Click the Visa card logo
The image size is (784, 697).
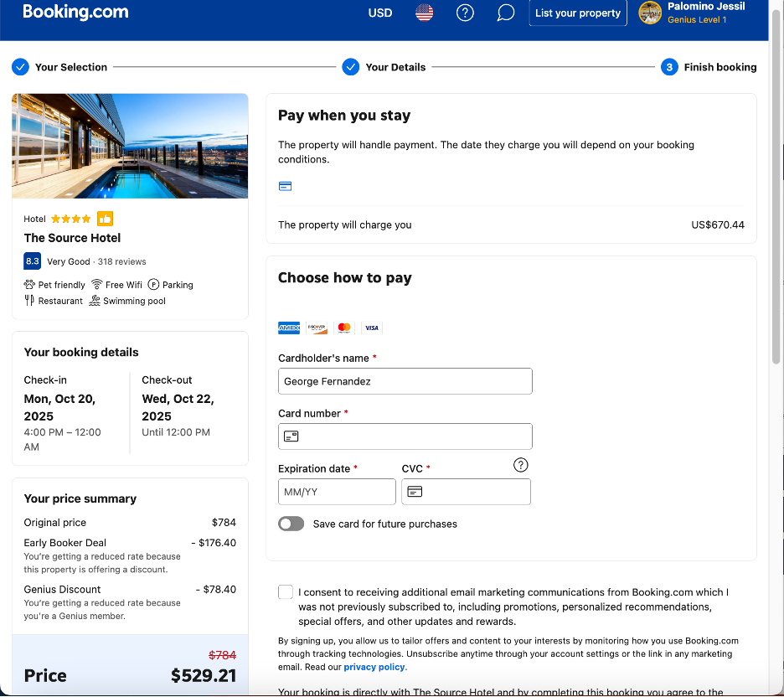[371, 328]
